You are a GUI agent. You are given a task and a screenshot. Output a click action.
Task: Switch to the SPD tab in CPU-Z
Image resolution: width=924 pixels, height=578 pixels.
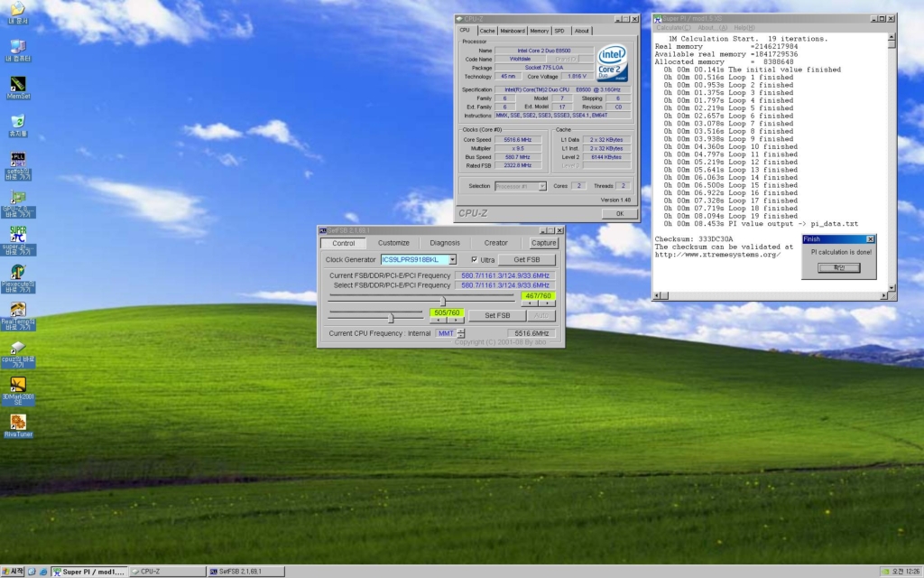[x=559, y=31]
